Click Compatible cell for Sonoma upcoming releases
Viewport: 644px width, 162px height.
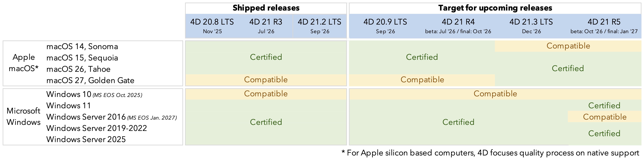pos(568,46)
